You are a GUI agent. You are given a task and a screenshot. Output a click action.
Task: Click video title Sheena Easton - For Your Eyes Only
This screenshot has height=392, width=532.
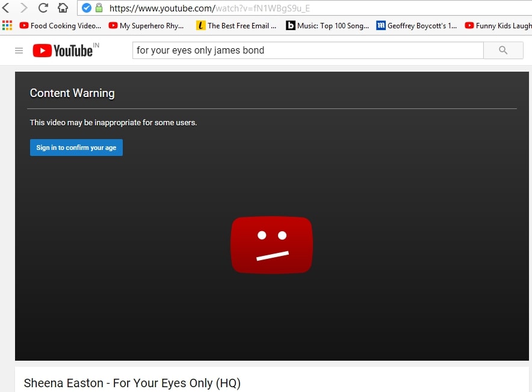pyautogui.click(x=132, y=383)
